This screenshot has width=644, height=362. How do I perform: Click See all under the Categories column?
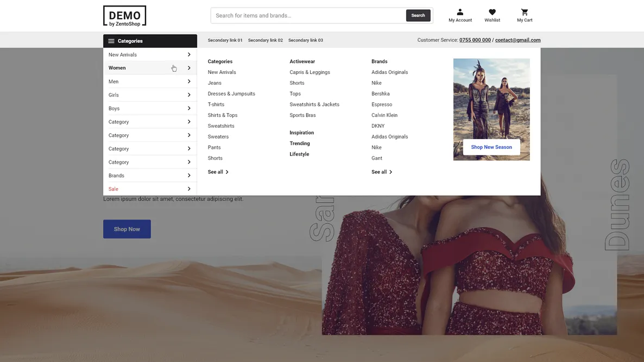(218, 172)
